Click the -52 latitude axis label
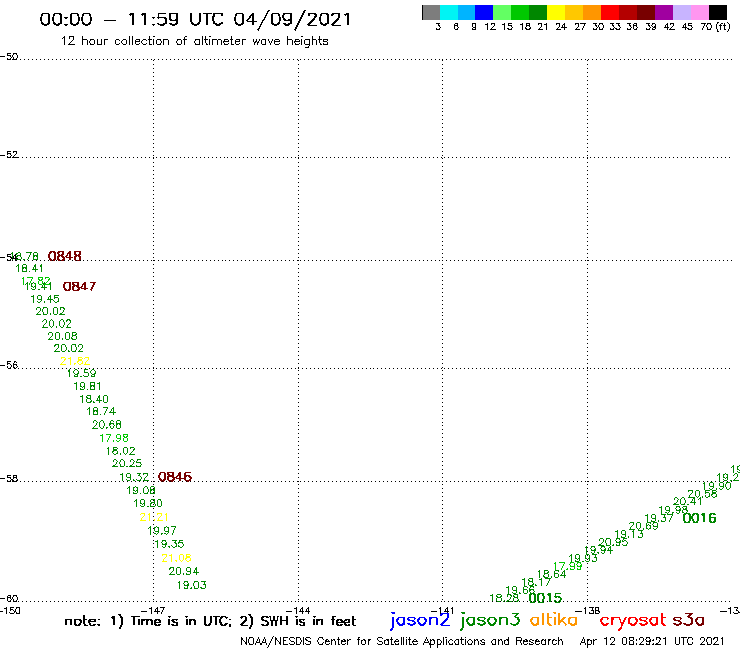Image resolution: width=740 pixels, height=650 pixels. coord(9,155)
